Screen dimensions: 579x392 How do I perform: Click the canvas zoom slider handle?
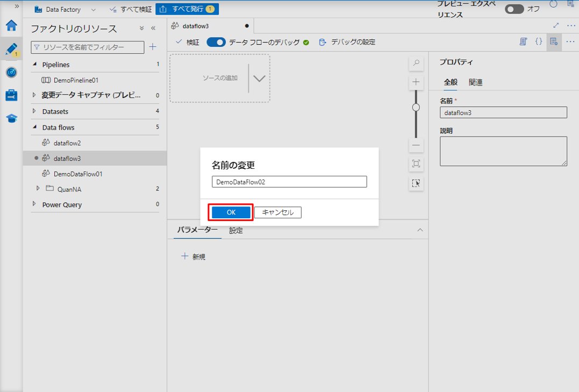click(416, 108)
